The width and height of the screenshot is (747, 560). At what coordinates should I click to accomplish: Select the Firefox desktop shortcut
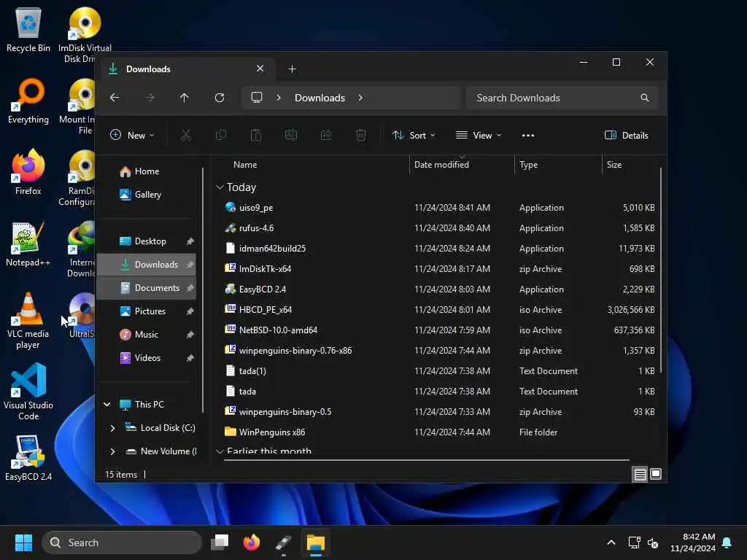tap(28, 172)
